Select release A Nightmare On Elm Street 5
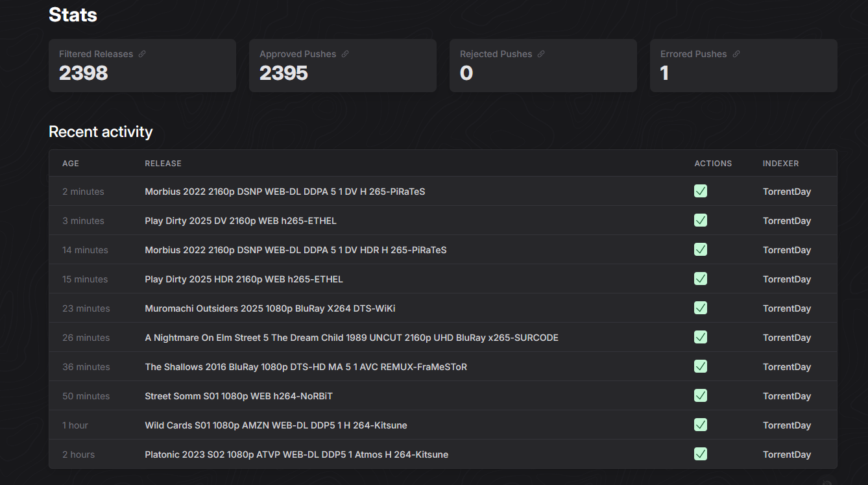The height and width of the screenshot is (485, 868). (352, 338)
